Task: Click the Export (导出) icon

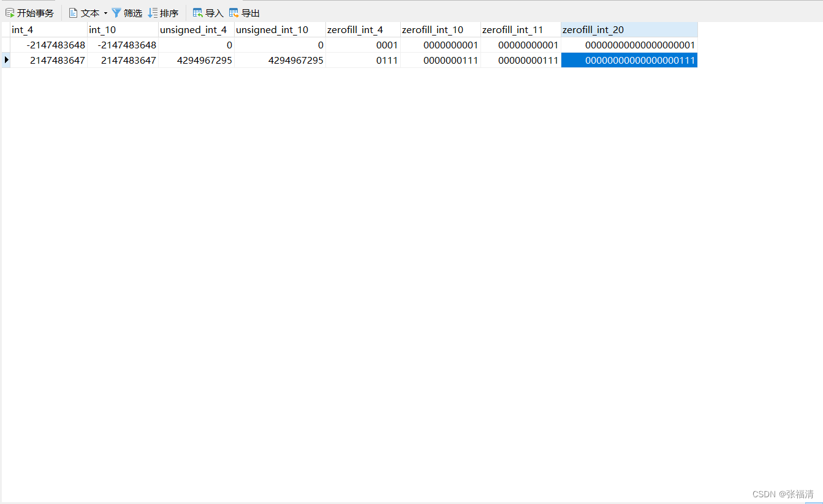Action: coord(234,13)
